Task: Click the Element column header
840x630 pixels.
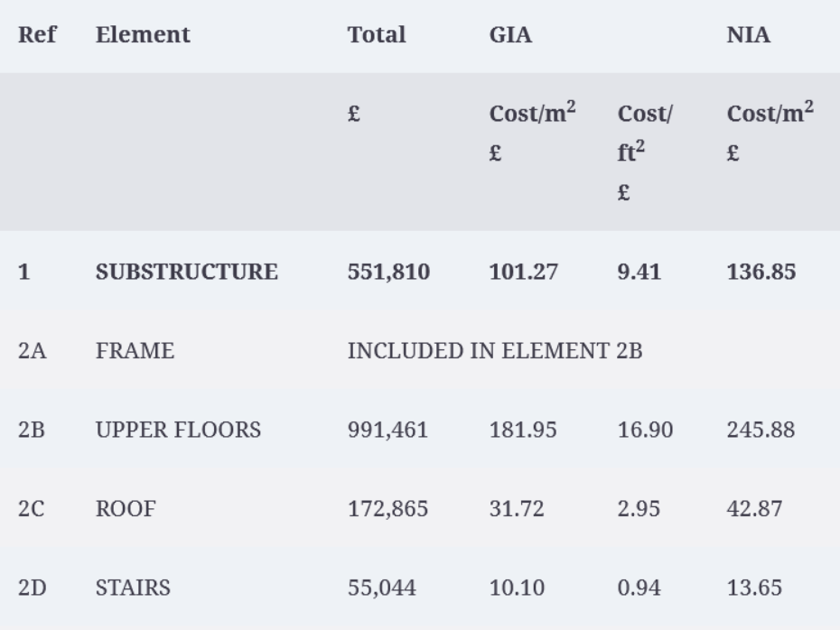Action: pos(143,35)
